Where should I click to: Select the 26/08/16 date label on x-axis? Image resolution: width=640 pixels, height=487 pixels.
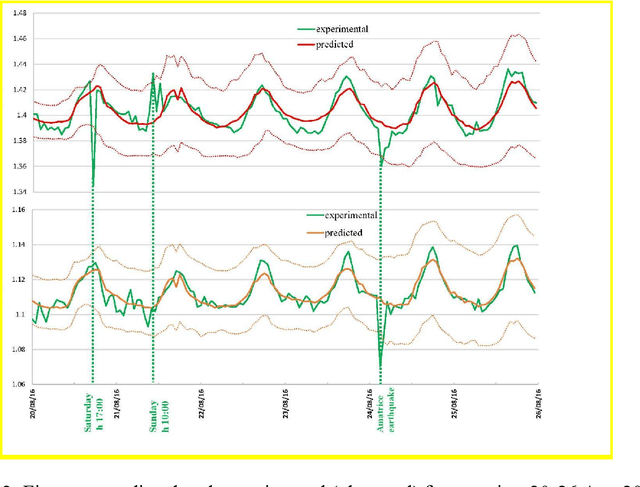[x=539, y=403]
